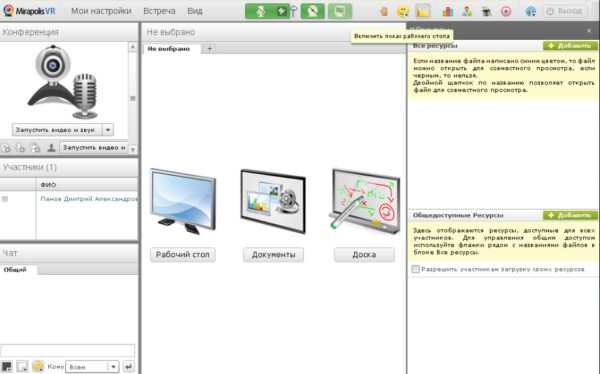This screenshot has width=600, height=374.
Task: Click the third device settings icon in conference strip
Action: [35, 147]
